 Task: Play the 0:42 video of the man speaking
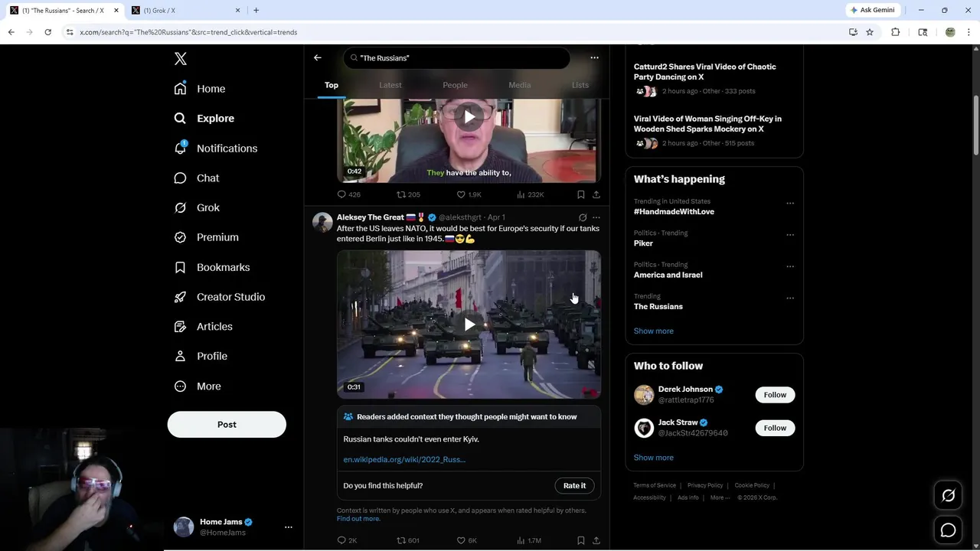coord(469,117)
